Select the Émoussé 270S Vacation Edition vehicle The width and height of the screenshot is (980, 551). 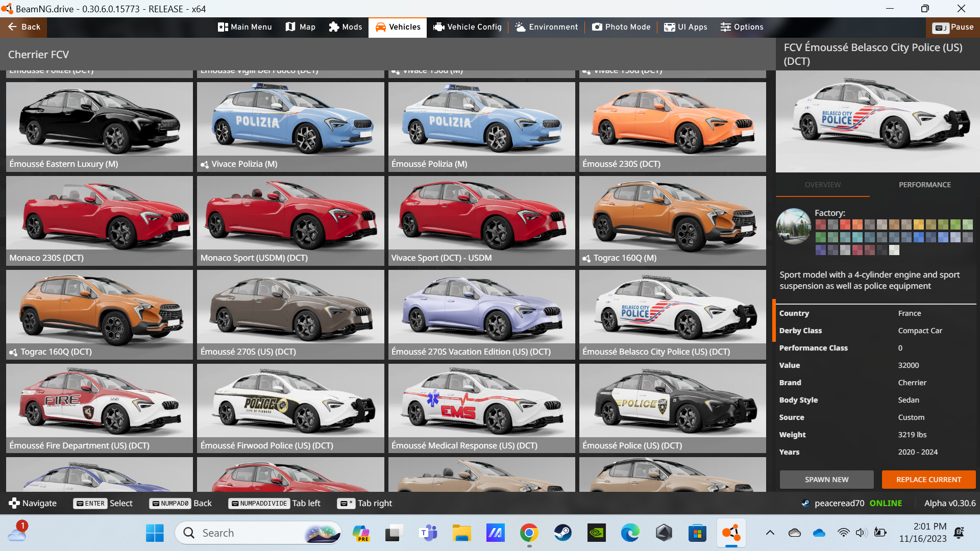point(481,315)
